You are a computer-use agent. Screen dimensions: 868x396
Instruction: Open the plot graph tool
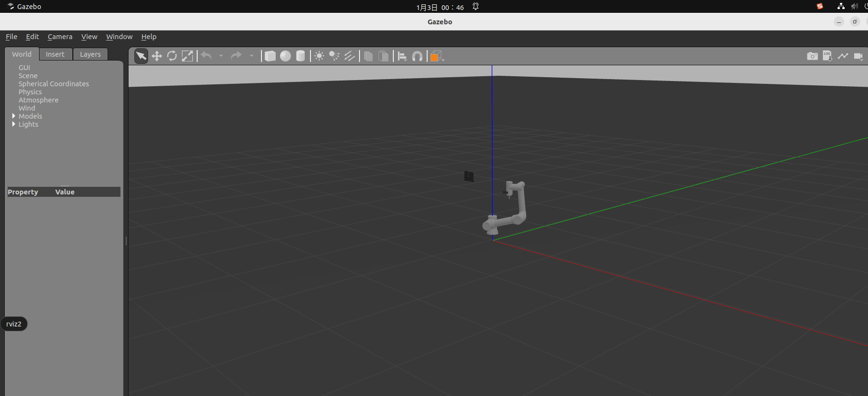point(843,56)
